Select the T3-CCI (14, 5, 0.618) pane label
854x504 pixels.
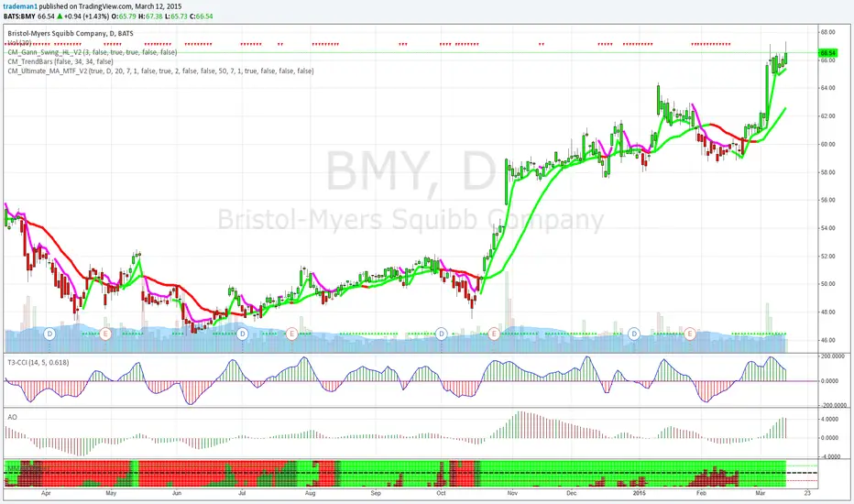point(38,362)
